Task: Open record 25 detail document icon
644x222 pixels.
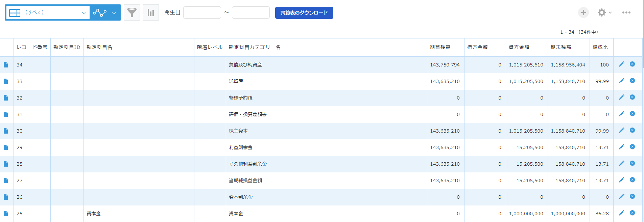Action: click(6, 214)
